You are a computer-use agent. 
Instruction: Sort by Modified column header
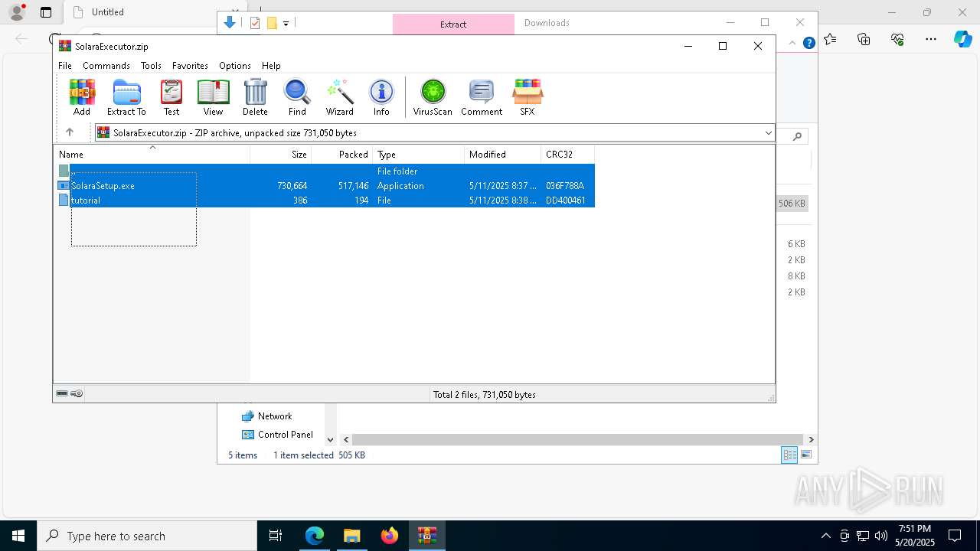pos(503,155)
